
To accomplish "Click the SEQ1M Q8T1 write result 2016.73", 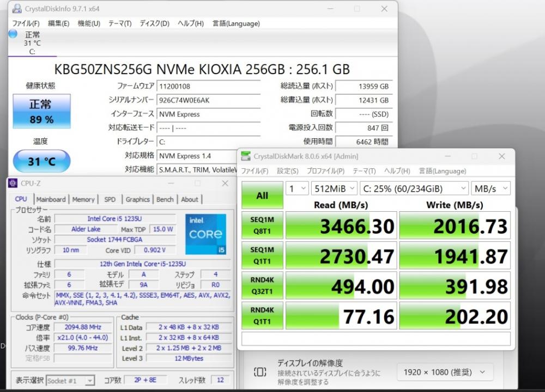I will click(x=455, y=225).
